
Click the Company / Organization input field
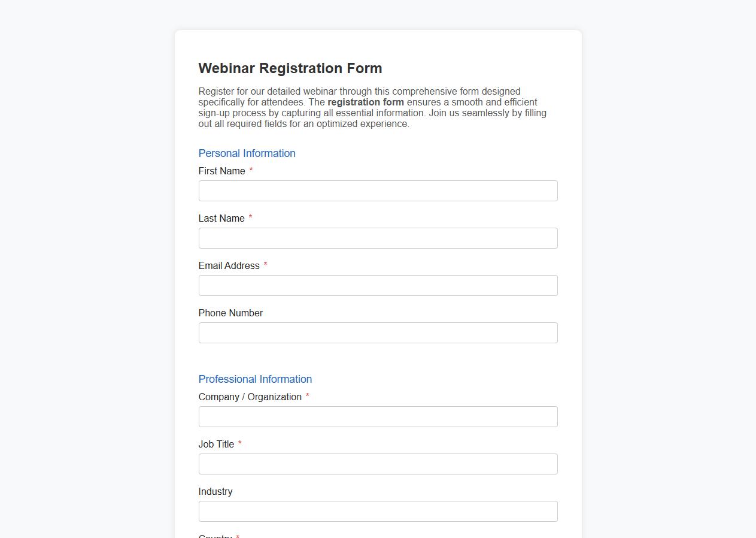click(x=378, y=416)
